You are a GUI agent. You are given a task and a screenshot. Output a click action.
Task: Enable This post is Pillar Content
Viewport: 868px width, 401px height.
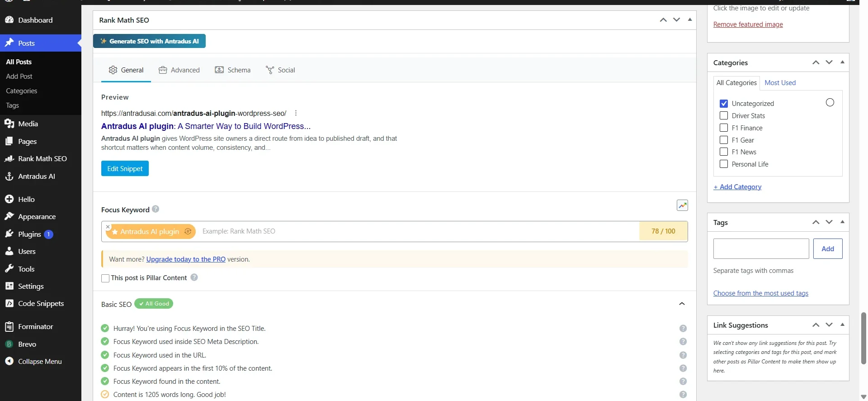click(105, 278)
